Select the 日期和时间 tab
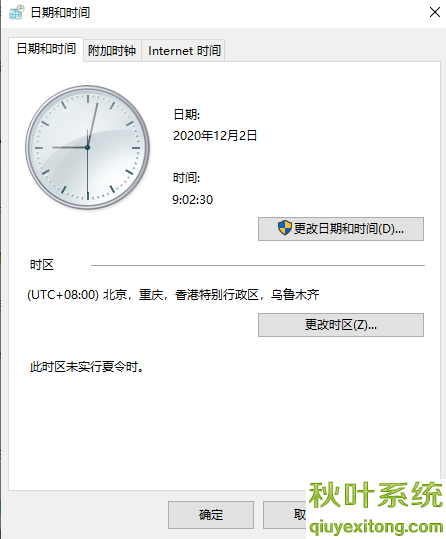 tap(46, 49)
